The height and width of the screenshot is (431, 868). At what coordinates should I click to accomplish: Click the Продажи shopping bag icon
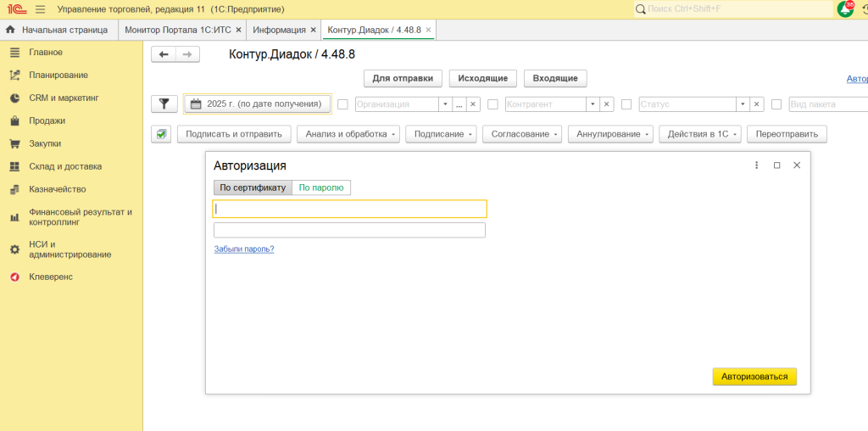(15, 120)
